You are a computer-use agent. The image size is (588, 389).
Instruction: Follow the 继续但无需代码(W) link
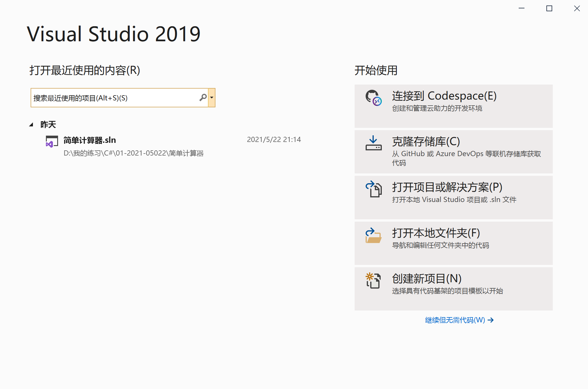coord(455,320)
